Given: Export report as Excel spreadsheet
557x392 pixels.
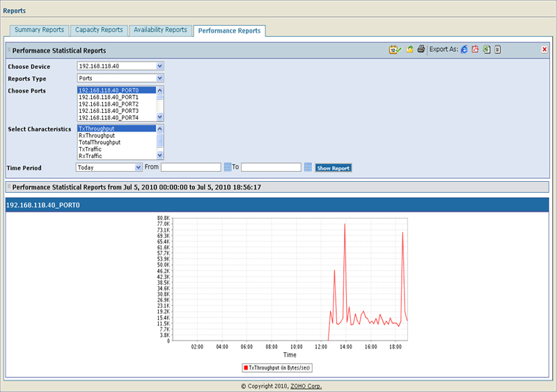Looking at the screenshot, I should [x=486, y=49].
